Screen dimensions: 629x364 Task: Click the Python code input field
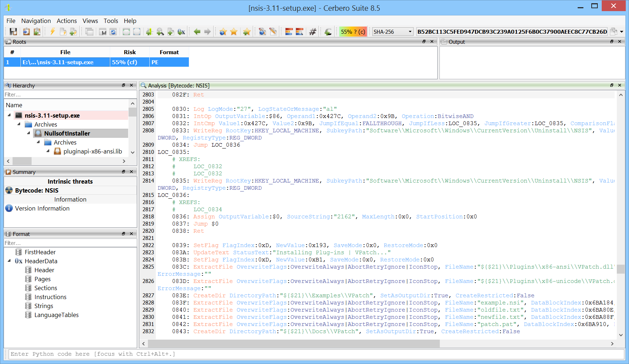(316, 354)
